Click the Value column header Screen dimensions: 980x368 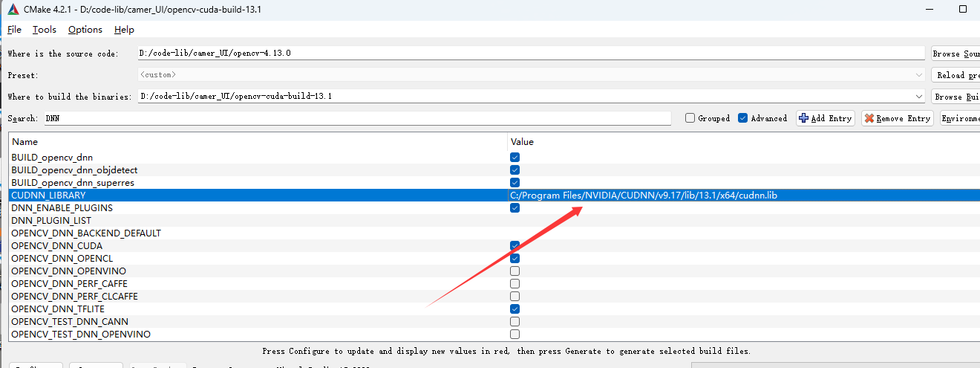click(x=743, y=141)
